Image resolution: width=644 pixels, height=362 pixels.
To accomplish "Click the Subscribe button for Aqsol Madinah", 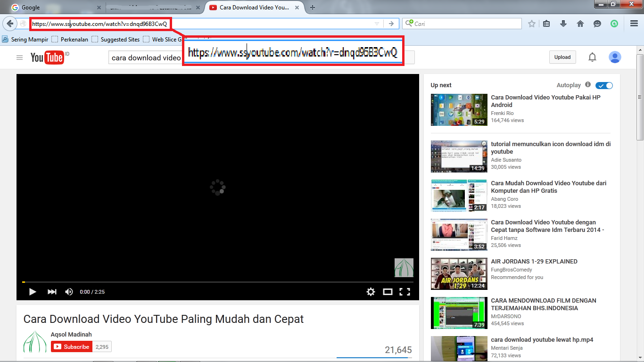I will (x=71, y=346).
